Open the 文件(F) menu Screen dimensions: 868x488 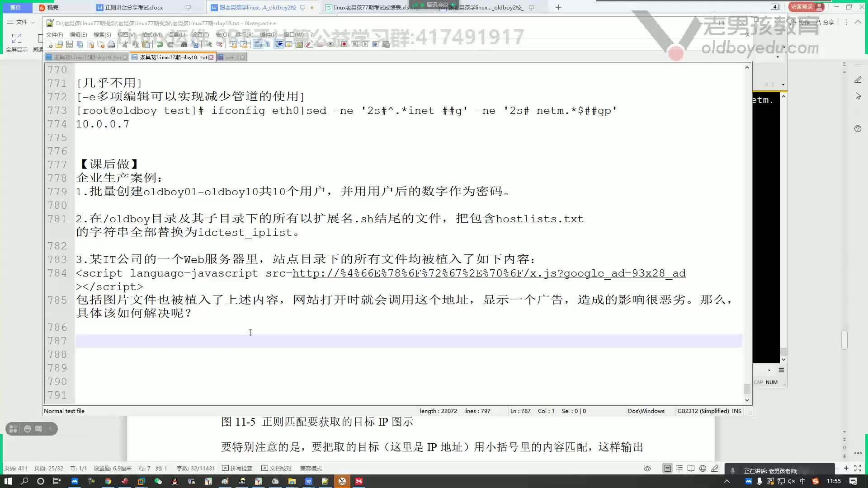pyautogui.click(x=54, y=34)
